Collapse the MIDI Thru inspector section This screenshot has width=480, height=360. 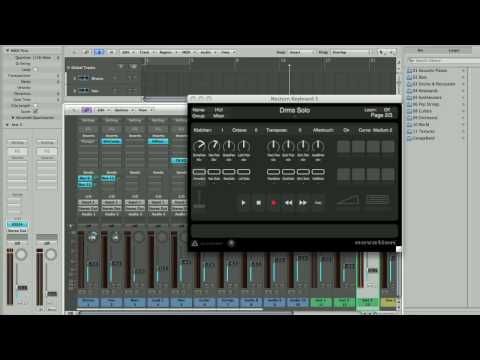tap(7, 51)
